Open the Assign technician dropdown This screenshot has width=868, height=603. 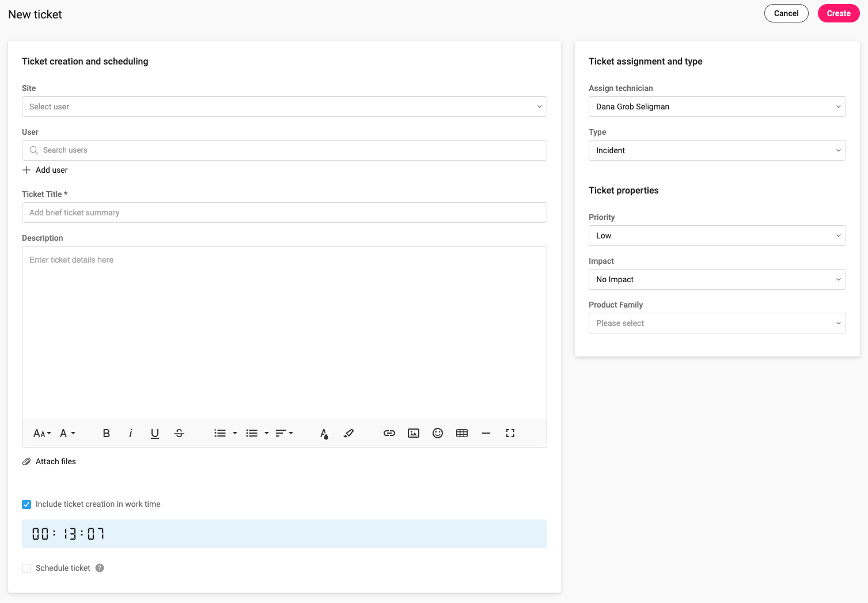pyautogui.click(x=717, y=107)
